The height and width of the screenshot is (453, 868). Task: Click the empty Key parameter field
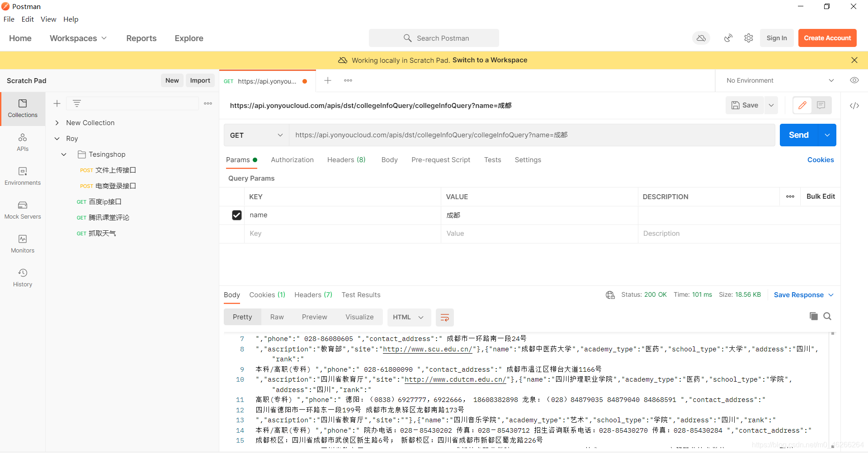click(343, 234)
